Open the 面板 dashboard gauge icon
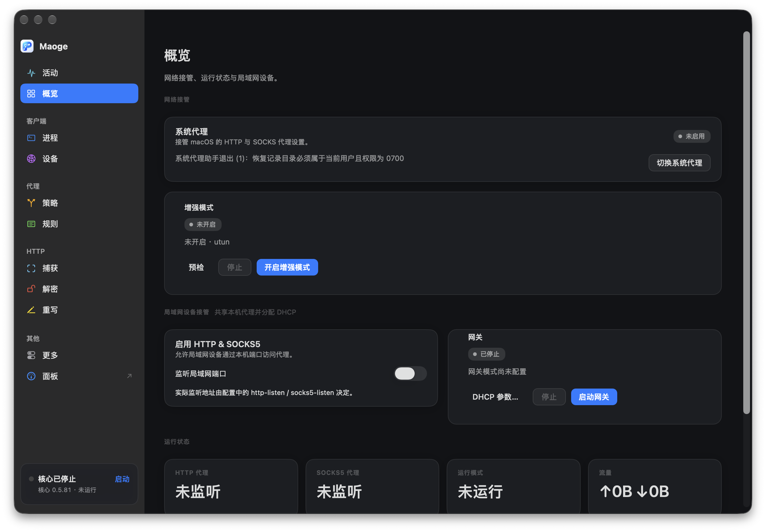766x532 pixels. pos(31,376)
